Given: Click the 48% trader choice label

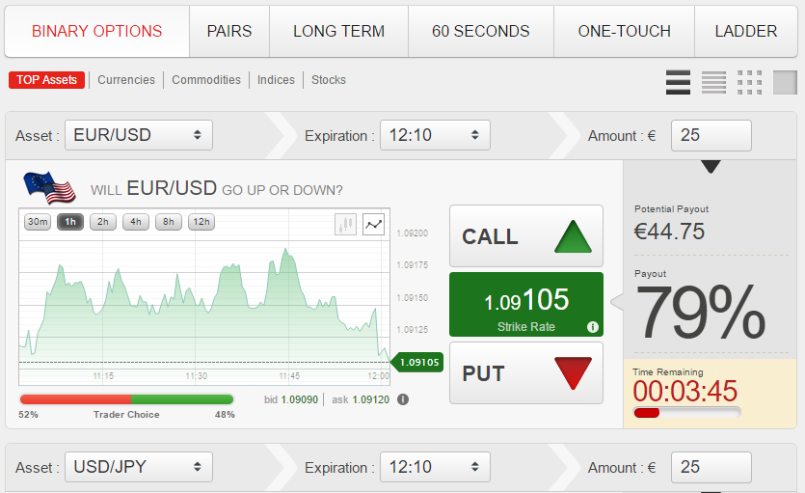Looking at the screenshot, I should (x=224, y=414).
